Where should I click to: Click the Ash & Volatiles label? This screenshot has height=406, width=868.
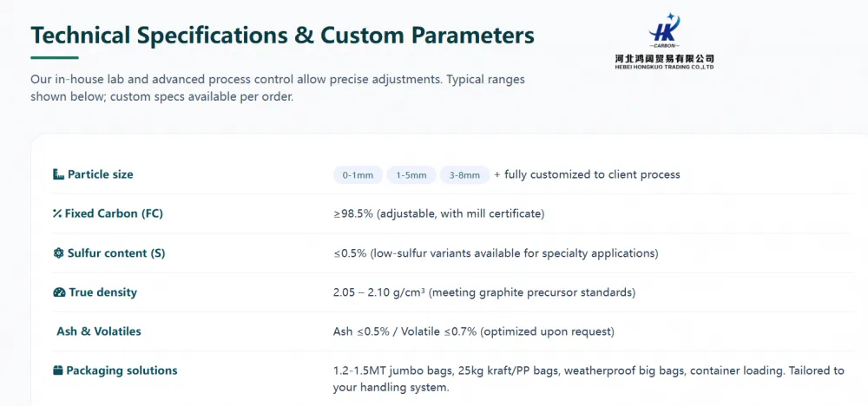(x=99, y=331)
